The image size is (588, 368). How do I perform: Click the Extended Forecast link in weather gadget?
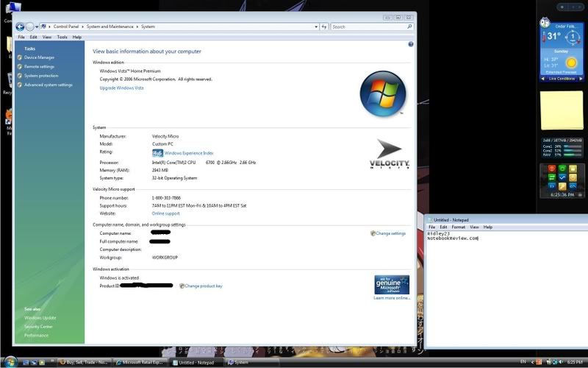pyautogui.click(x=561, y=72)
